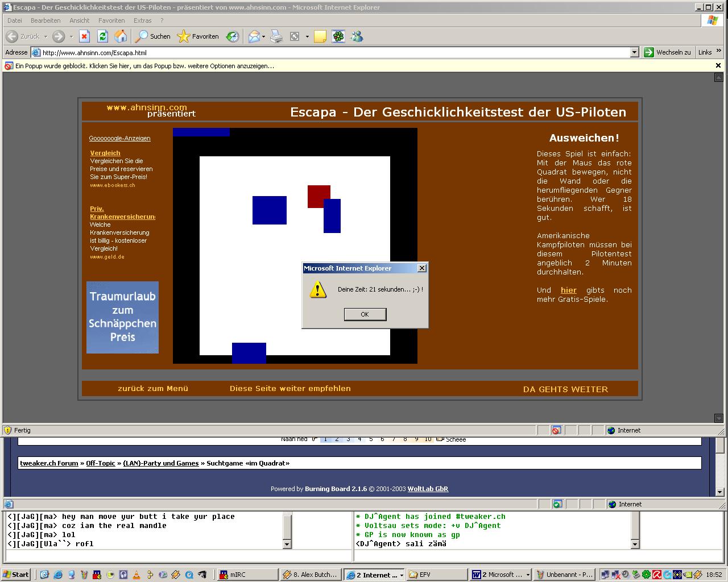Open the Extras menu
The height and width of the screenshot is (582, 728).
pos(142,20)
